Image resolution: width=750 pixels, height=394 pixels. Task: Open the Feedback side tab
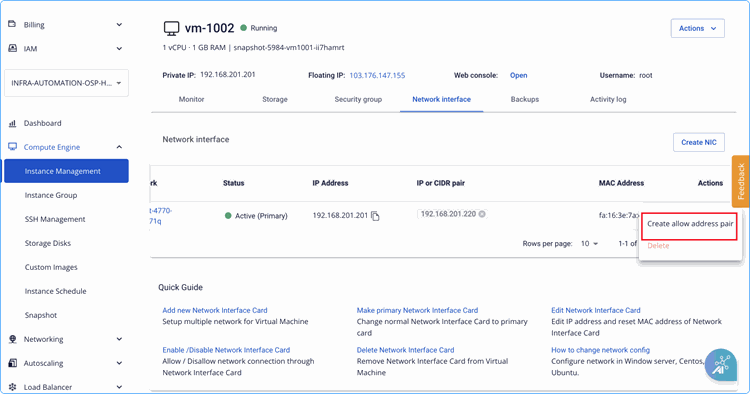pyautogui.click(x=740, y=181)
